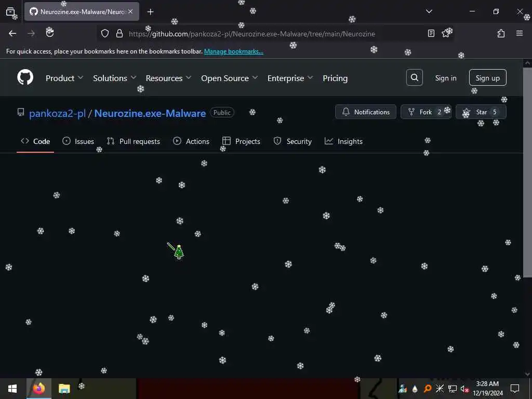Show site security padlock info
Viewport: 532px width, 399px height.
[119, 33]
